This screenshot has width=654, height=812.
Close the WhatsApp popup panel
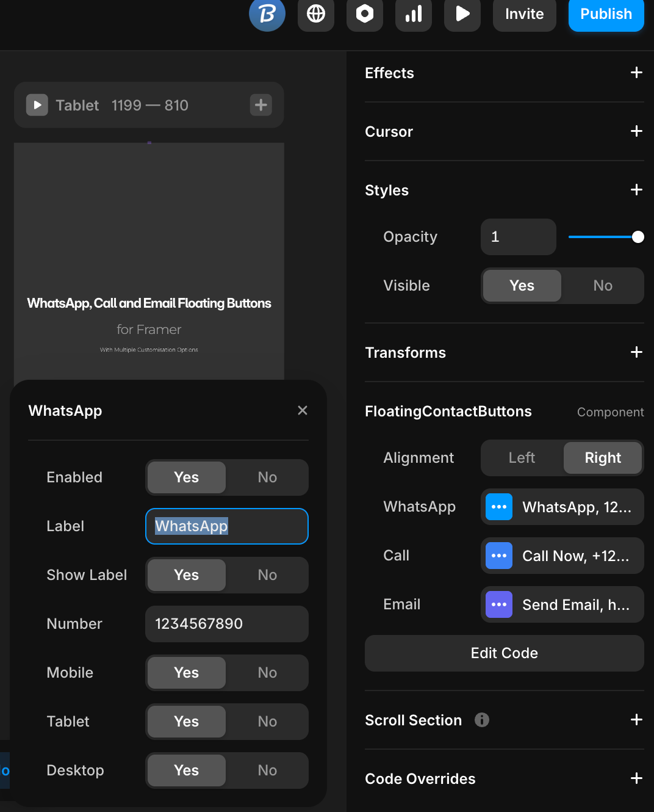302,410
